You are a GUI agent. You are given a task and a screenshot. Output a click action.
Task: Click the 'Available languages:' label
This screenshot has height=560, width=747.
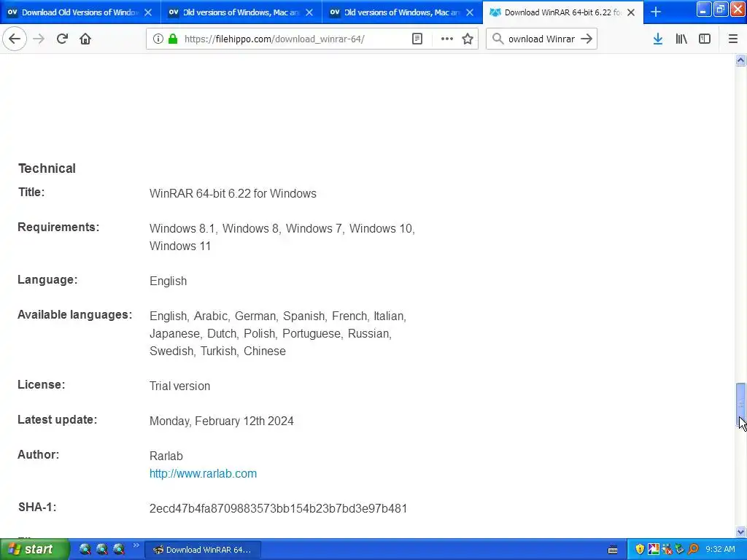point(75,315)
